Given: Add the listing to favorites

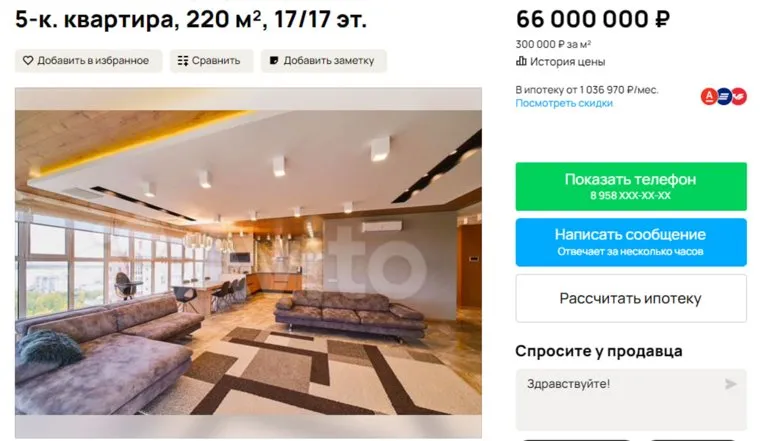Looking at the screenshot, I should click(x=88, y=61).
